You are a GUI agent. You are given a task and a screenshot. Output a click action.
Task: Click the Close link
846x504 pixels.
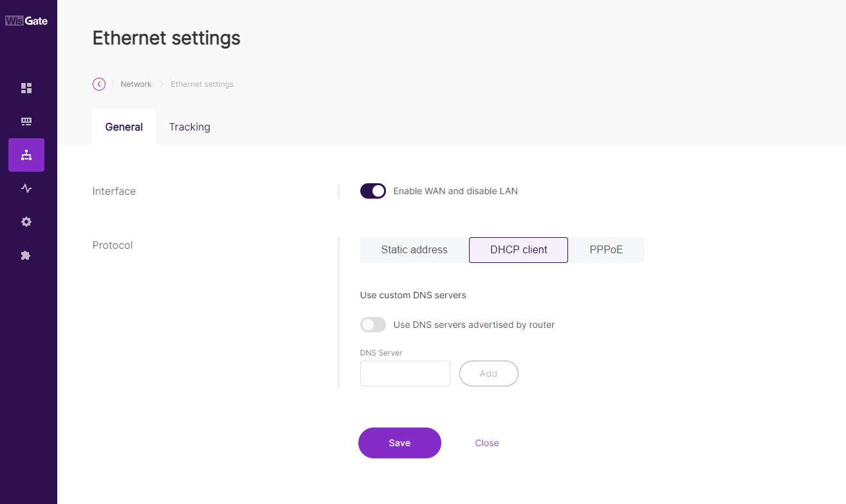pos(487,443)
